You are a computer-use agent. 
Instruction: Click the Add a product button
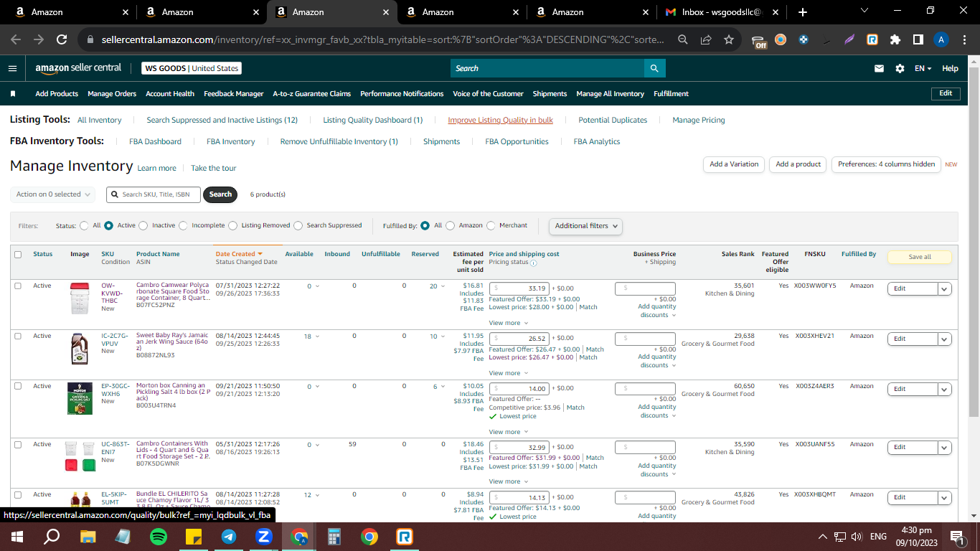tap(798, 164)
